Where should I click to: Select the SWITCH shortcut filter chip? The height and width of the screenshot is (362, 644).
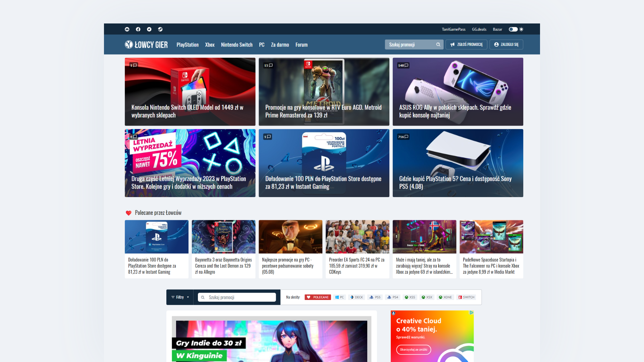point(466,297)
